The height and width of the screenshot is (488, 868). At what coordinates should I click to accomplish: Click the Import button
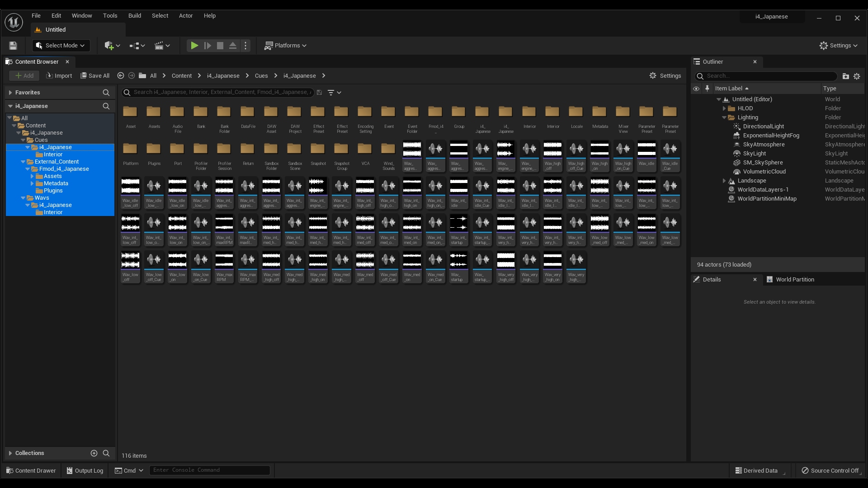(x=59, y=76)
